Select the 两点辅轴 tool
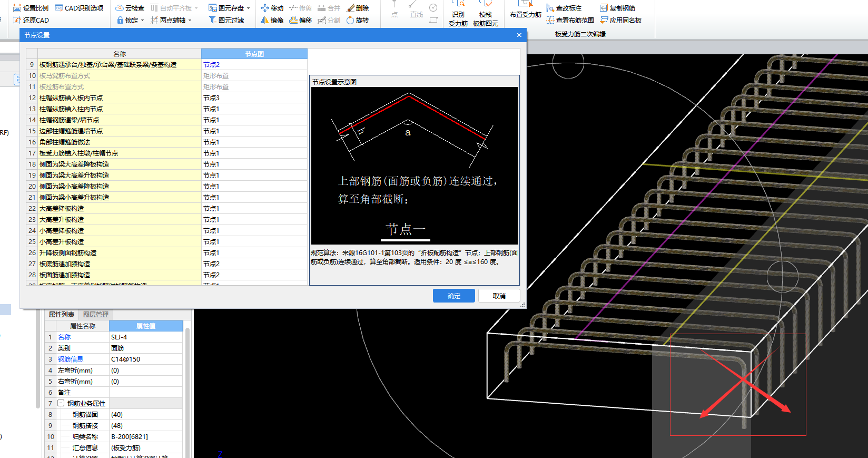The width and height of the screenshot is (868, 458). (168, 20)
